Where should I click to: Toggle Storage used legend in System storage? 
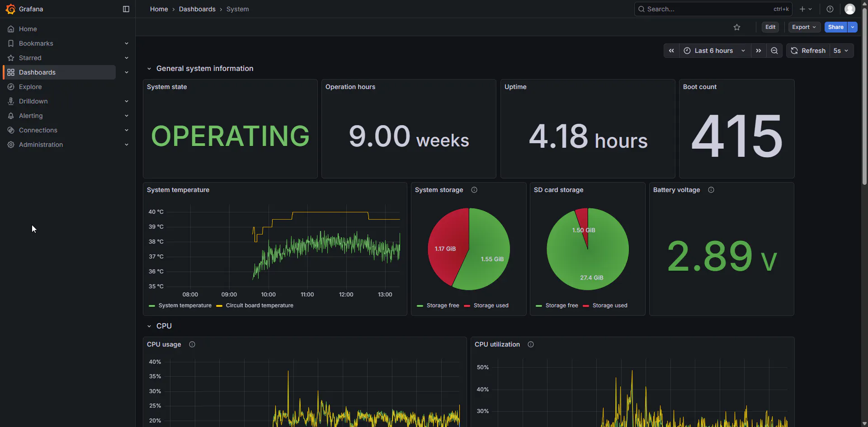point(491,305)
